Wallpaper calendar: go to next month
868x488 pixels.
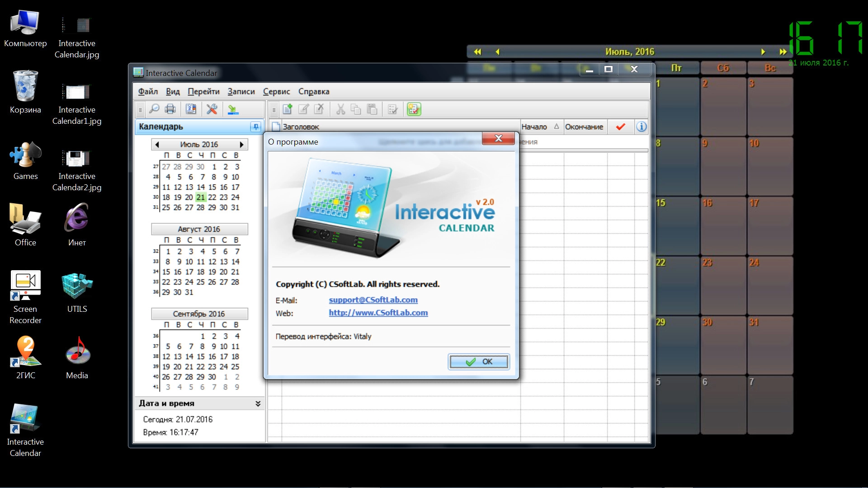(763, 52)
